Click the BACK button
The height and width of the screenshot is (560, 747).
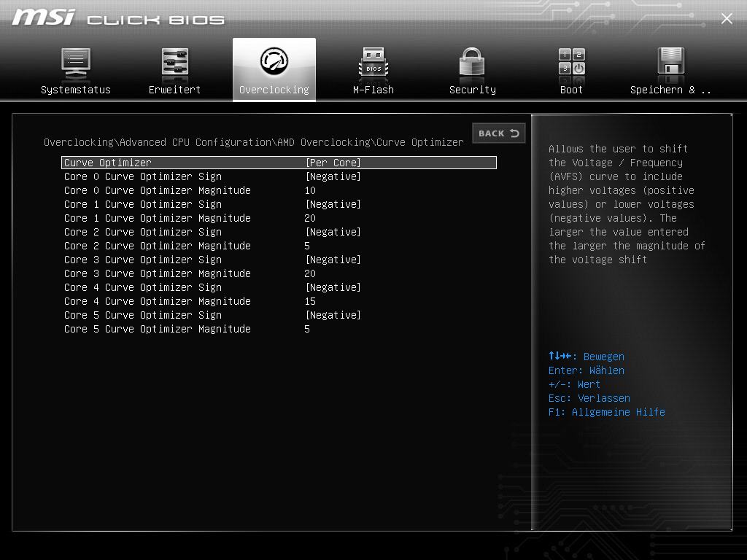pos(499,133)
